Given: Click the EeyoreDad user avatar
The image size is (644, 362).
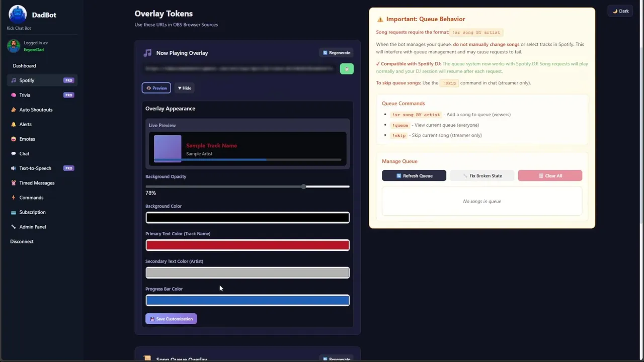Looking at the screenshot, I should point(14,46).
